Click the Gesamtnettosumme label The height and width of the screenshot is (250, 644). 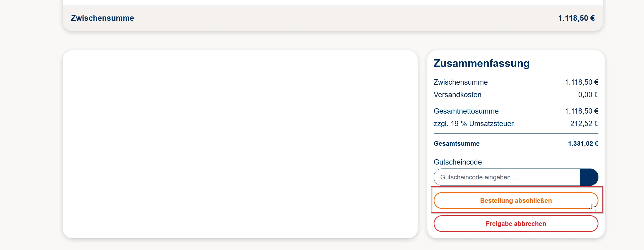click(x=466, y=111)
